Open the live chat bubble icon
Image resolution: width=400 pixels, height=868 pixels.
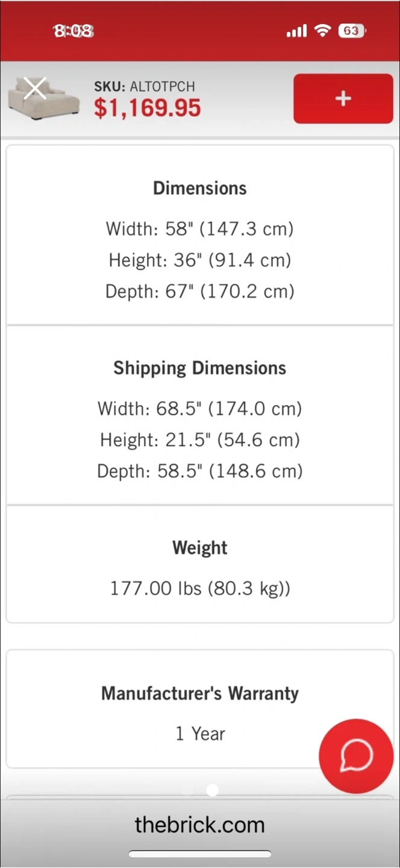pos(356,756)
